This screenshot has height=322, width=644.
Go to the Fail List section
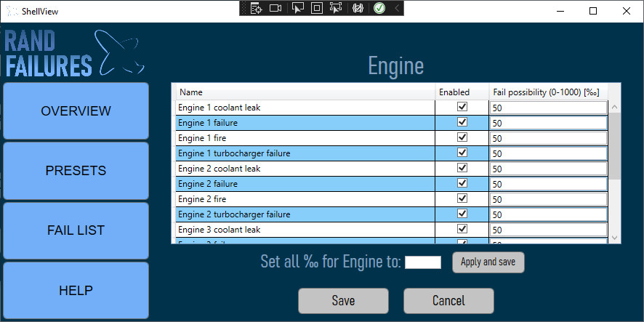point(76,230)
